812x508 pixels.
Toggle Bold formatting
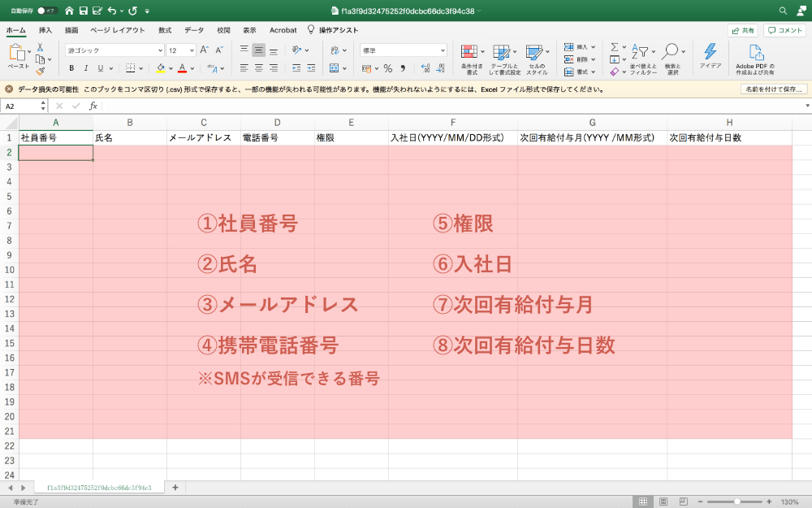tap(71, 68)
